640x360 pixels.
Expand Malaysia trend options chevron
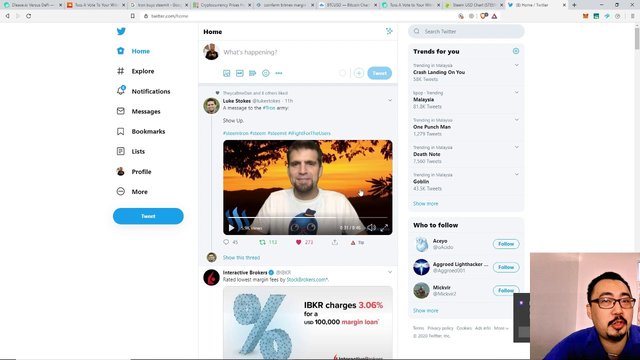[x=516, y=93]
